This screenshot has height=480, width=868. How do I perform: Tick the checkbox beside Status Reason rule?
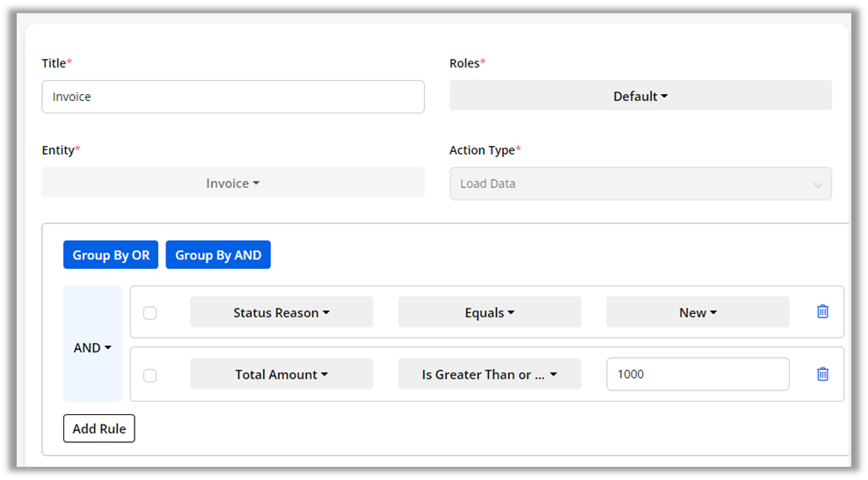(150, 313)
